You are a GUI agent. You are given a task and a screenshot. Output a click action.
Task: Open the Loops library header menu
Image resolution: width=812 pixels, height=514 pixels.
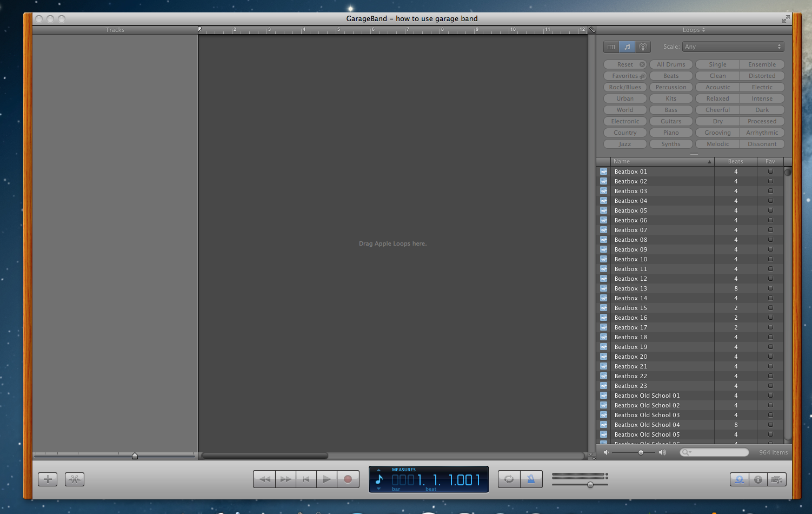694,30
